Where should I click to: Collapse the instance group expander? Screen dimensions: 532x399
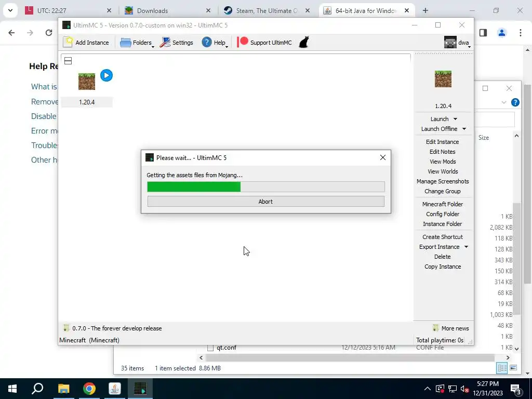(x=68, y=61)
